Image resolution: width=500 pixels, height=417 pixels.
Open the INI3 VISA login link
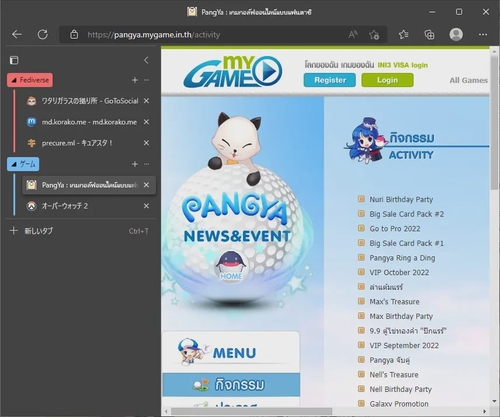[402, 65]
